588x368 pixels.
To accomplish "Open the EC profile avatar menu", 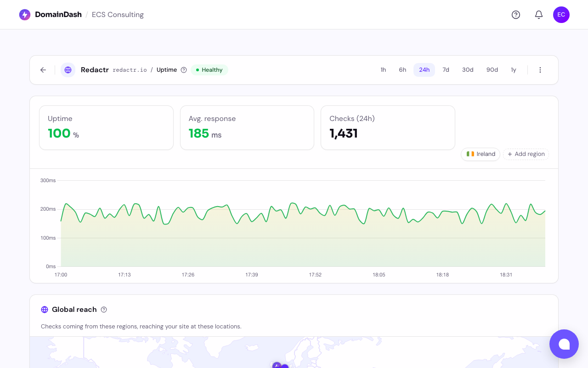I will pyautogui.click(x=561, y=15).
